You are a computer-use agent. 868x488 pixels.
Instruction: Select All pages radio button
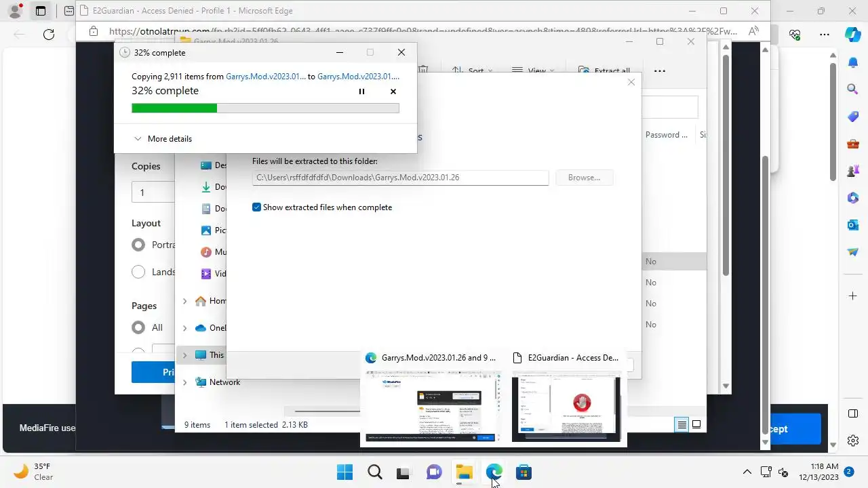pos(138,327)
